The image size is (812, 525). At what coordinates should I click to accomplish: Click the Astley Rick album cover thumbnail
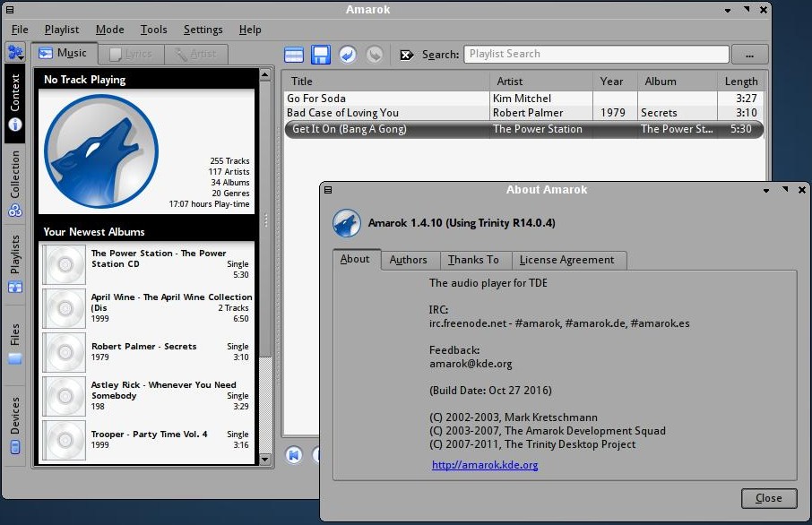65,397
